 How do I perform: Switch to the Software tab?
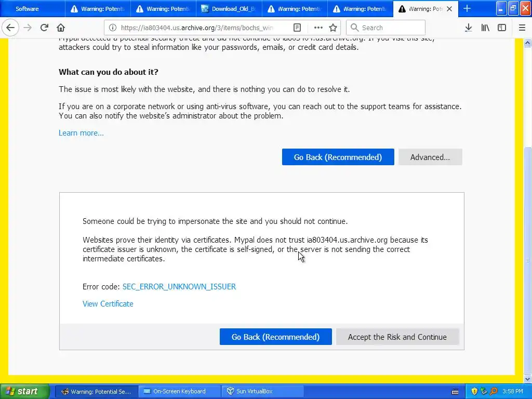point(33,9)
